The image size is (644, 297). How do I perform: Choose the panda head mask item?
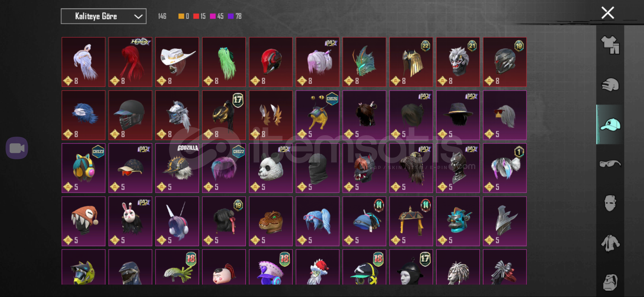[x=271, y=168]
